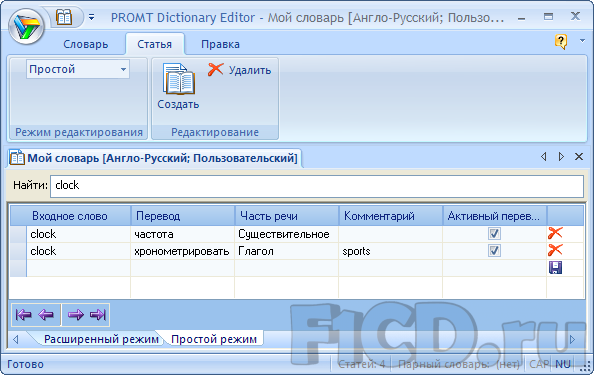Screen dimensions: 594x375
Task: Open the Правка ribbon tab
Action: pyautogui.click(x=220, y=44)
